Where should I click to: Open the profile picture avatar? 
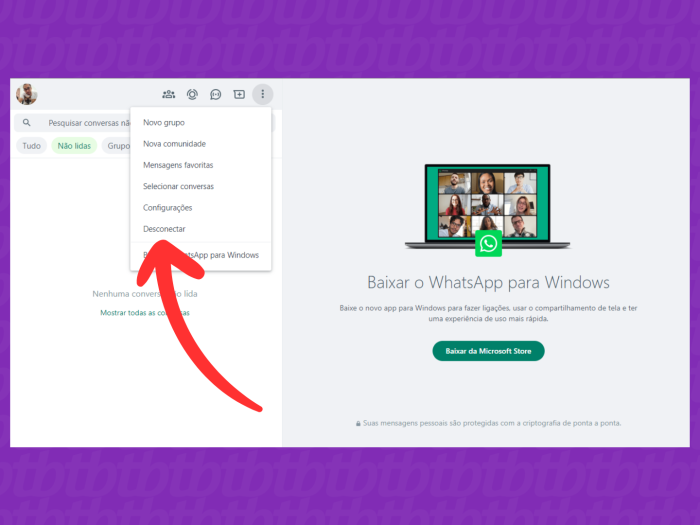(x=26, y=94)
